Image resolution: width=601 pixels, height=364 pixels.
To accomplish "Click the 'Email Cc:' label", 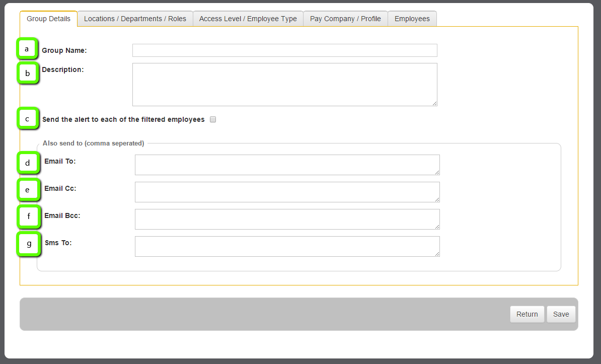I will (60, 189).
